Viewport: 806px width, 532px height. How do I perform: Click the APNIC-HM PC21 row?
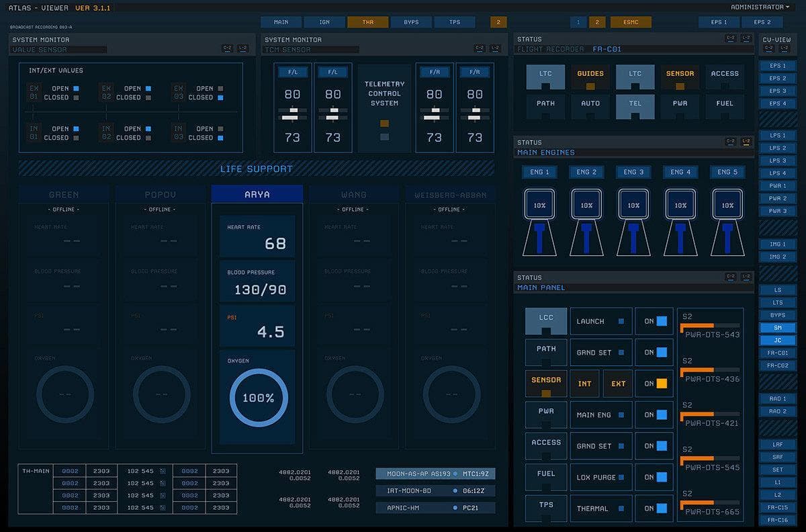click(435, 508)
